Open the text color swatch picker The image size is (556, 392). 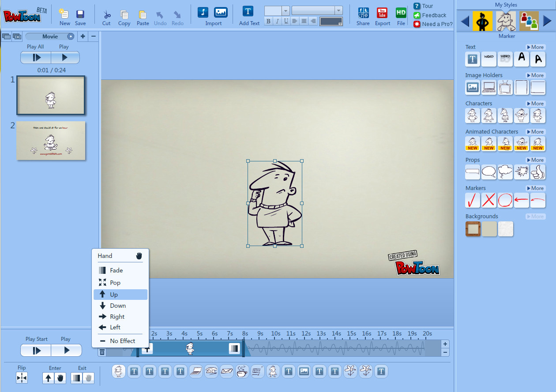pyautogui.click(x=331, y=21)
